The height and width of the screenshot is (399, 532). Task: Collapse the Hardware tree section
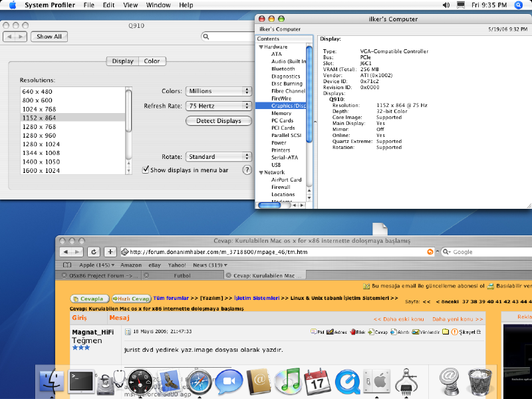tap(261, 47)
